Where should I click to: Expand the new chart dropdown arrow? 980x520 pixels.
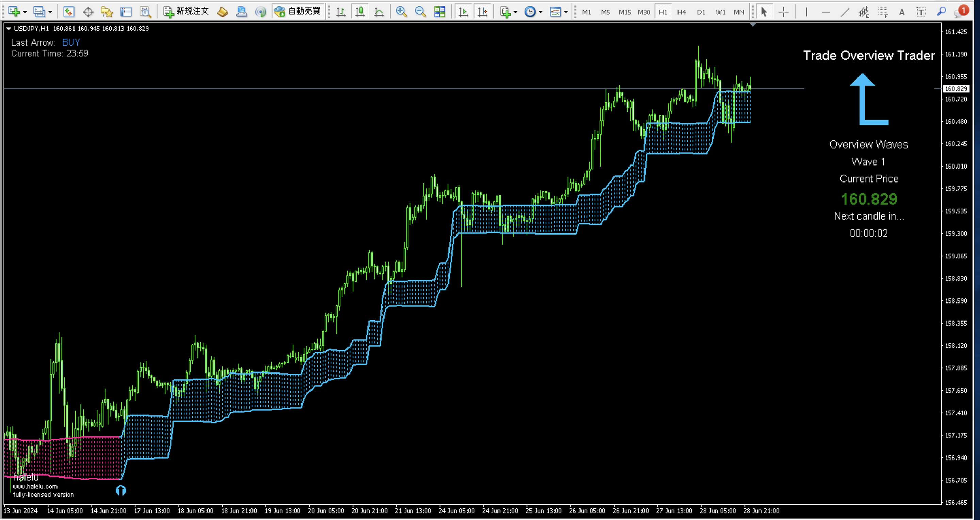(25, 12)
